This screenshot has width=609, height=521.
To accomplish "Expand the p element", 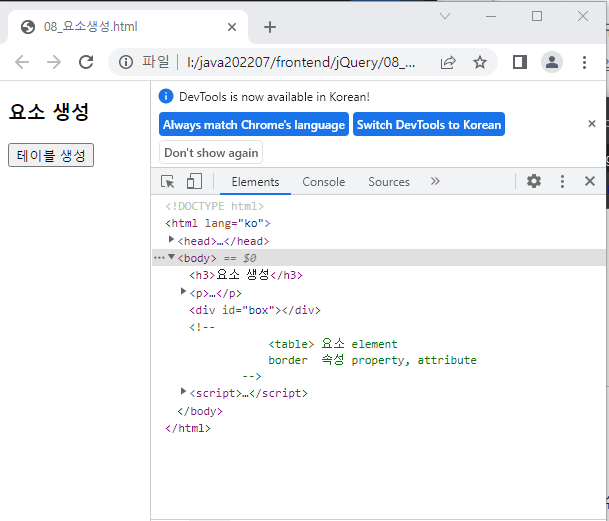I will pyautogui.click(x=183, y=291).
